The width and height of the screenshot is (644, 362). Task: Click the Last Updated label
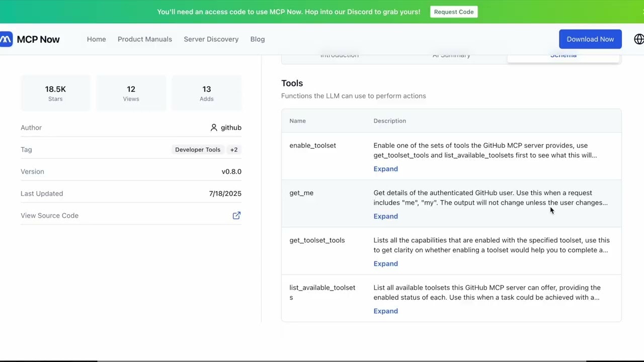[42, 194]
